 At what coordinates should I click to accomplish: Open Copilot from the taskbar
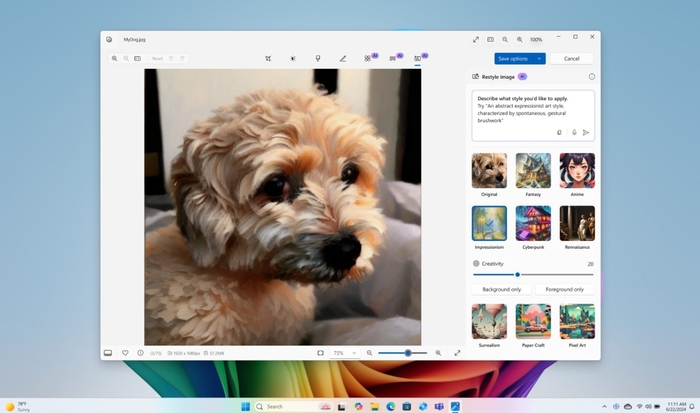(358, 406)
